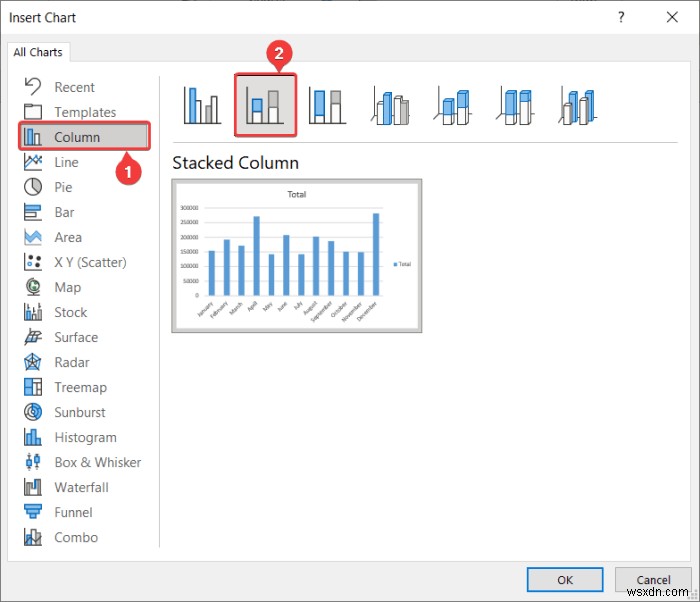700x602 pixels.
Task: Click the Map chart globe icon
Action: [x=33, y=287]
